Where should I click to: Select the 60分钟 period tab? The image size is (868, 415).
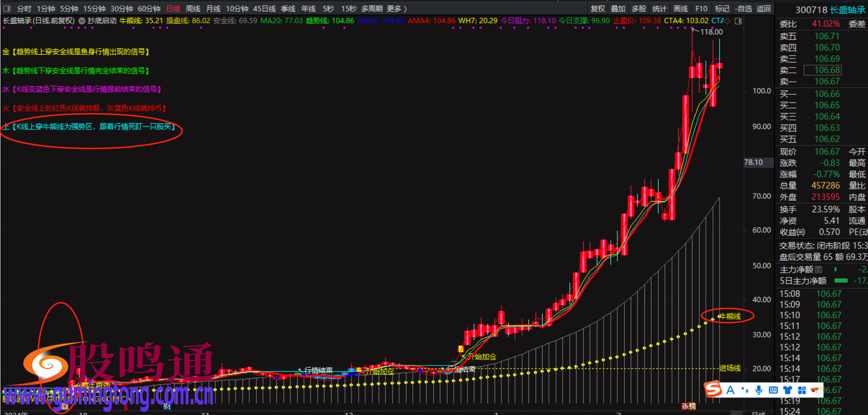click(149, 9)
